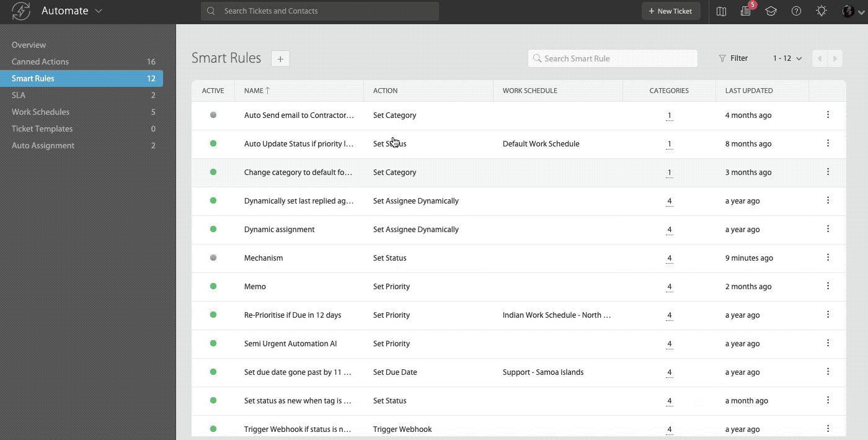Go to Overview in sidebar
This screenshot has width=868, height=440.
(29, 45)
